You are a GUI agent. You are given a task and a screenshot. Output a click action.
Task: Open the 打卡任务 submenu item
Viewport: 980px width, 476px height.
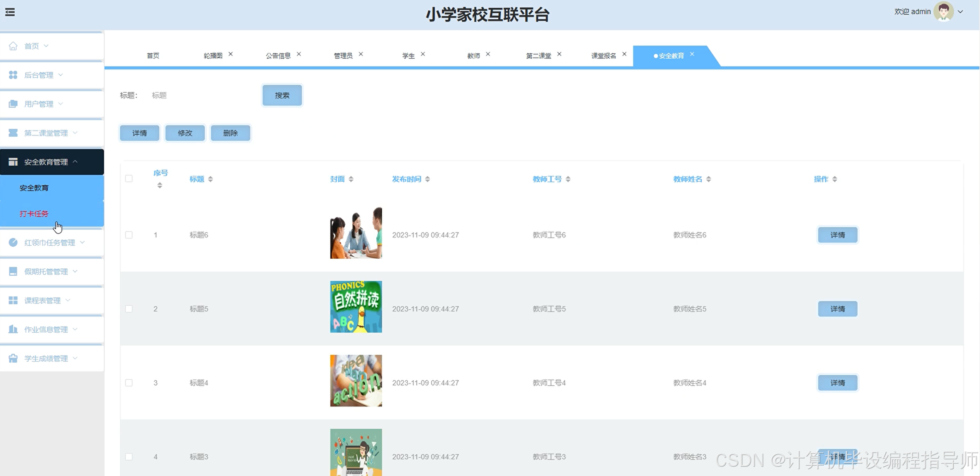(52, 213)
